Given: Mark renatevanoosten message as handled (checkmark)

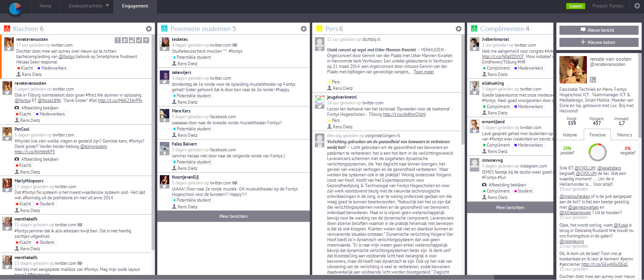Looking at the screenshot, I should (139, 40).
